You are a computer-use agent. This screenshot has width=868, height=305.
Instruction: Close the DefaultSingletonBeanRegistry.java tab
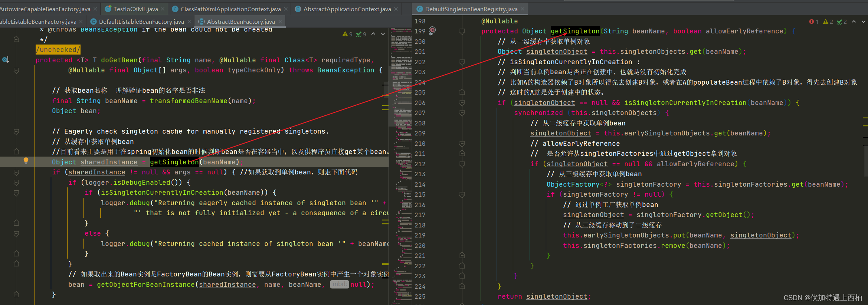tap(523, 9)
